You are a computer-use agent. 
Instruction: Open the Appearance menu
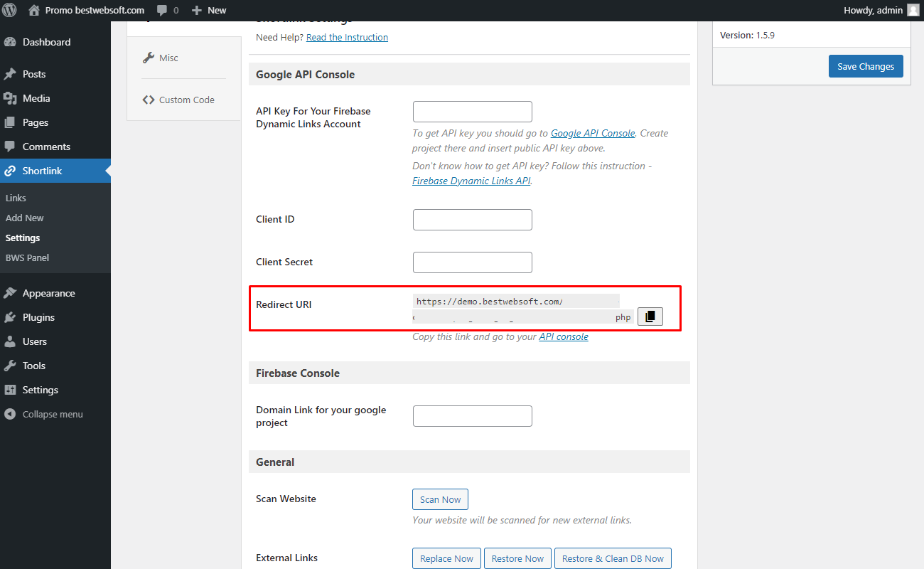pyautogui.click(x=55, y=293)
